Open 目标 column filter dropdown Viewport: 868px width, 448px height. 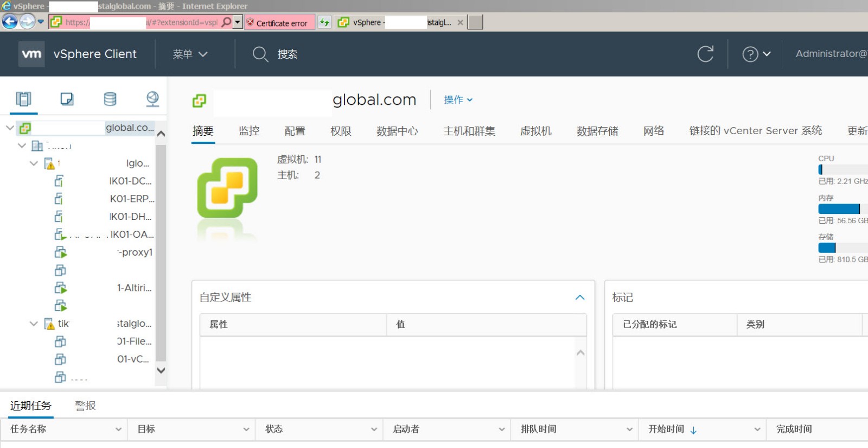click(246, 429)
